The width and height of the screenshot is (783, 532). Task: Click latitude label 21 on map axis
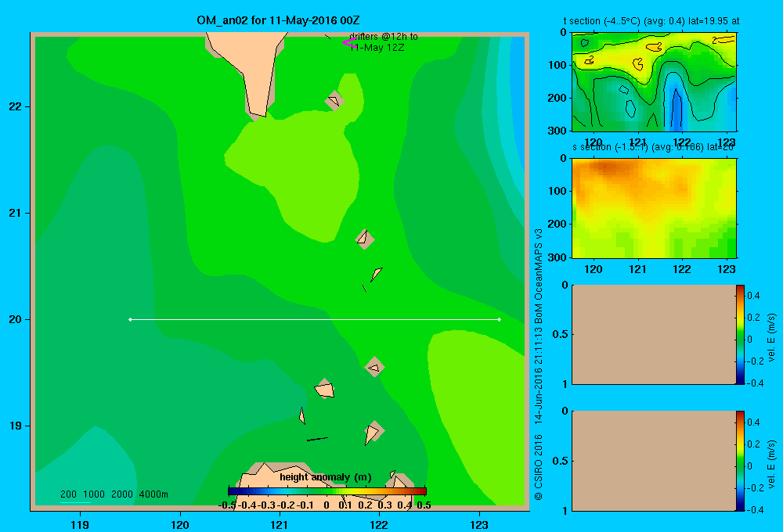[15, 213]
